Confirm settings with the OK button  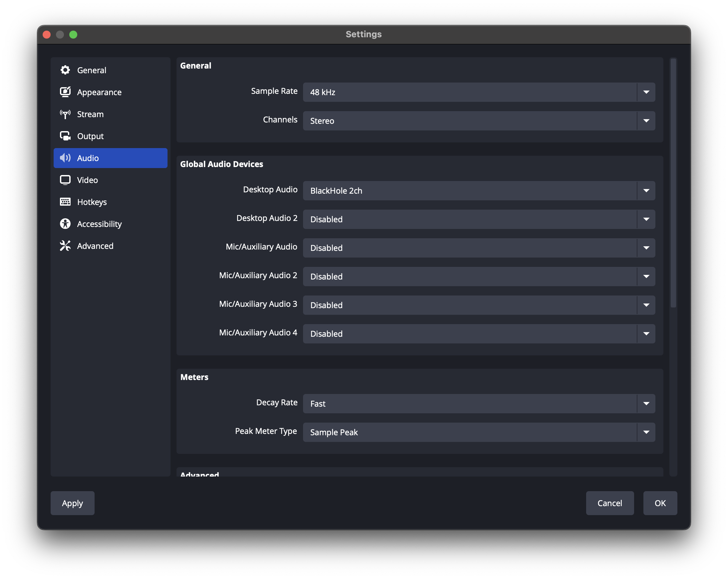coord(660,503)
